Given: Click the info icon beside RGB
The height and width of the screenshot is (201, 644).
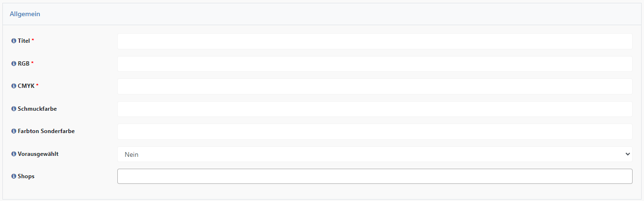Looking at the screenshot, I should coord(14,64).
